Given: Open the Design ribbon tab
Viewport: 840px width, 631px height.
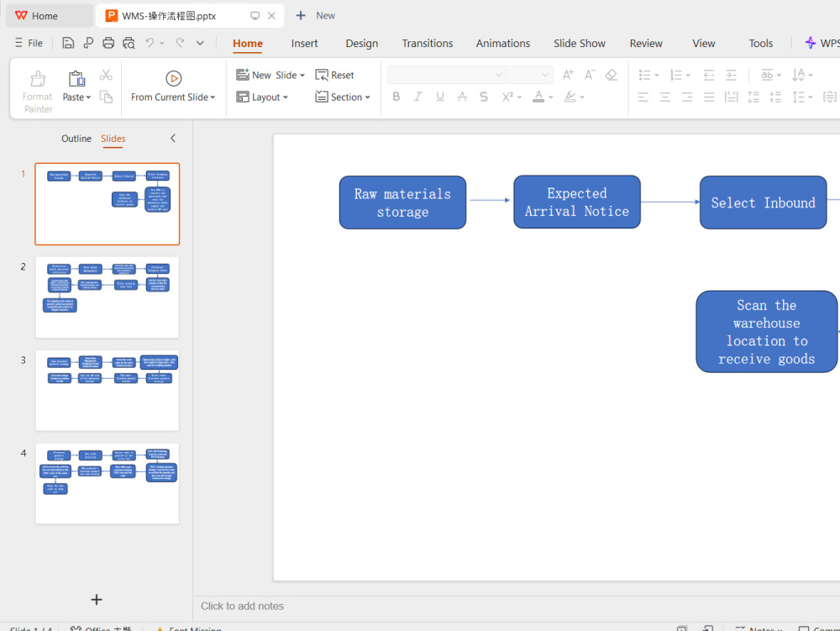Looking at the screenshot, I should coord(361,44).
